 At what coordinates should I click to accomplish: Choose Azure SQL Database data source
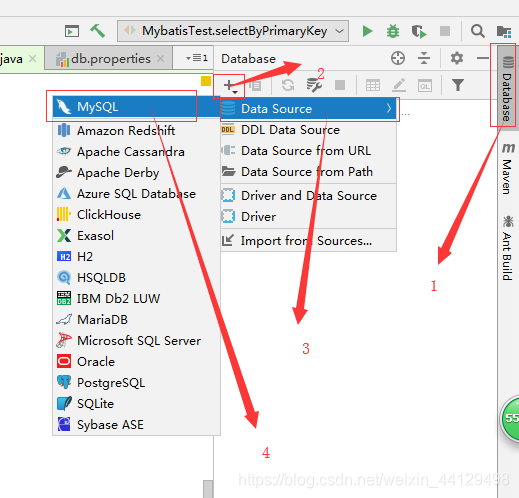click(x=136, y=194)
